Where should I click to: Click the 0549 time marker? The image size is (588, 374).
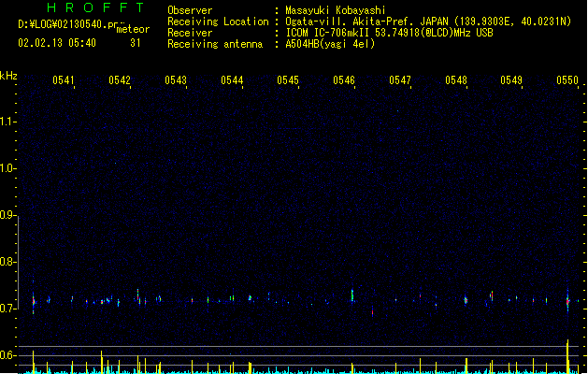(511, 80)
